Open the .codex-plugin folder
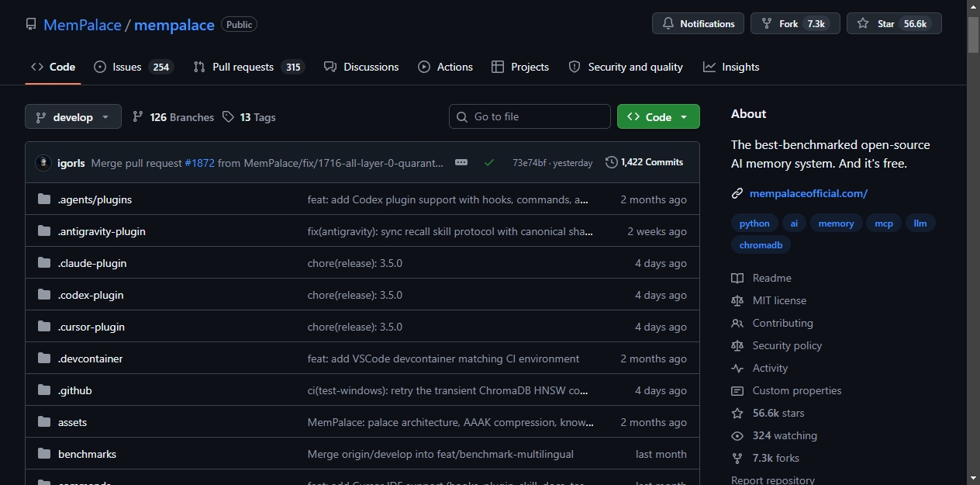Viewport: 980px width, 485px height. 91,295
